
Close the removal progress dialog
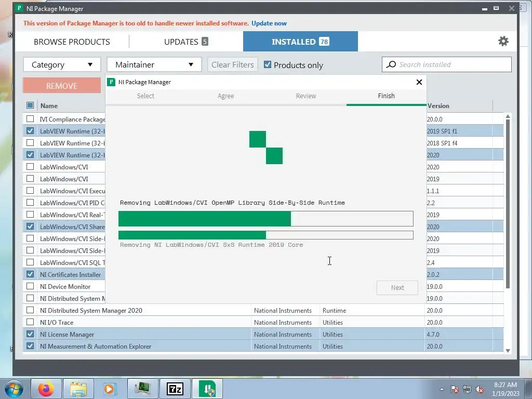coord(419,82)
